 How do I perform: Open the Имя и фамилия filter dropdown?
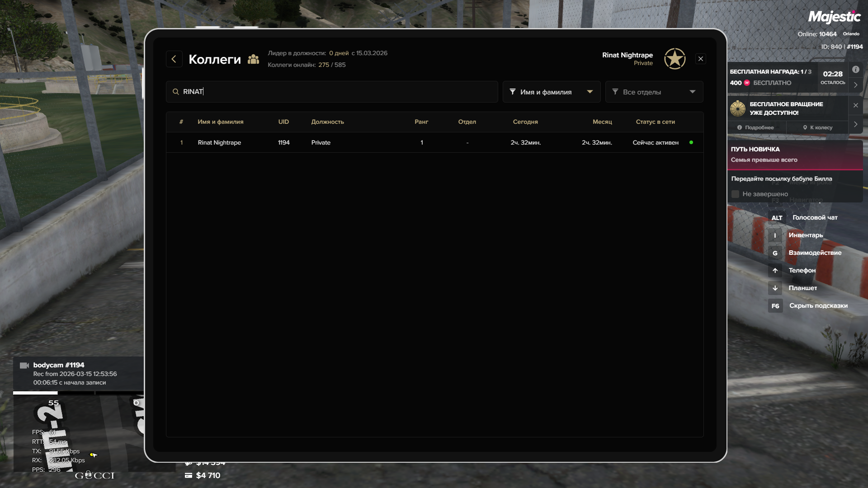pyautogui.click(x=551, y=92)
